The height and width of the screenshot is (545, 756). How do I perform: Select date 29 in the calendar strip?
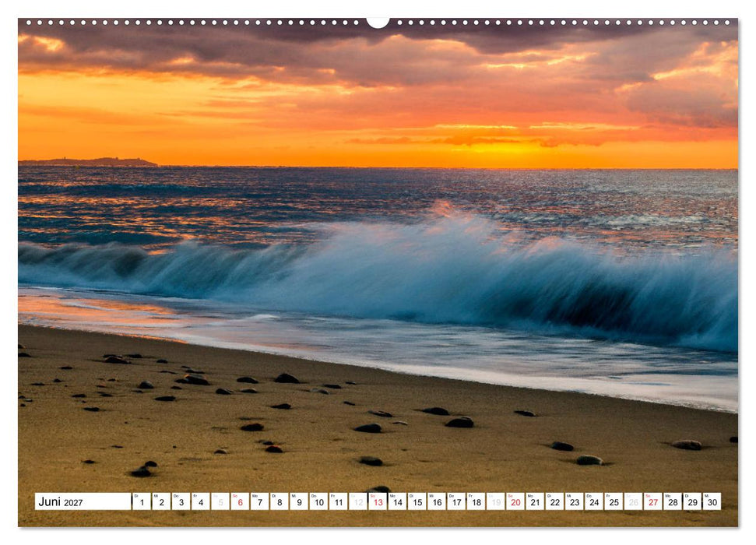(693, 501)
